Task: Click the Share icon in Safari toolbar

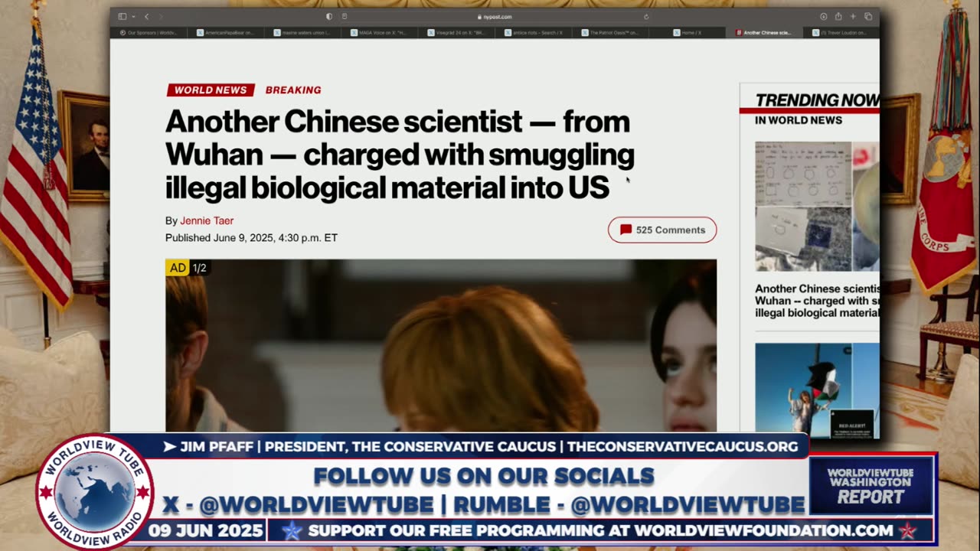Action: coord(838,17)
